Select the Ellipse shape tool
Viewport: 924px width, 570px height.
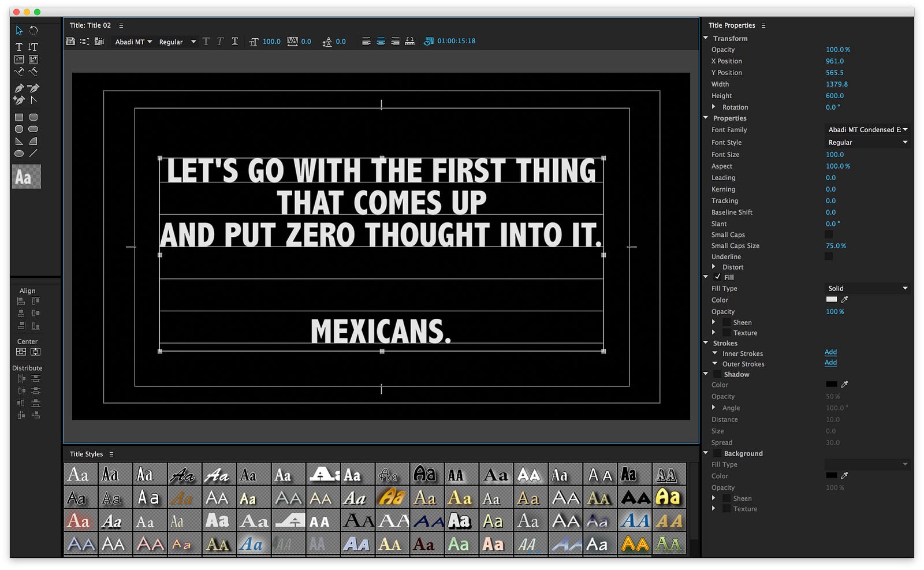19,154
